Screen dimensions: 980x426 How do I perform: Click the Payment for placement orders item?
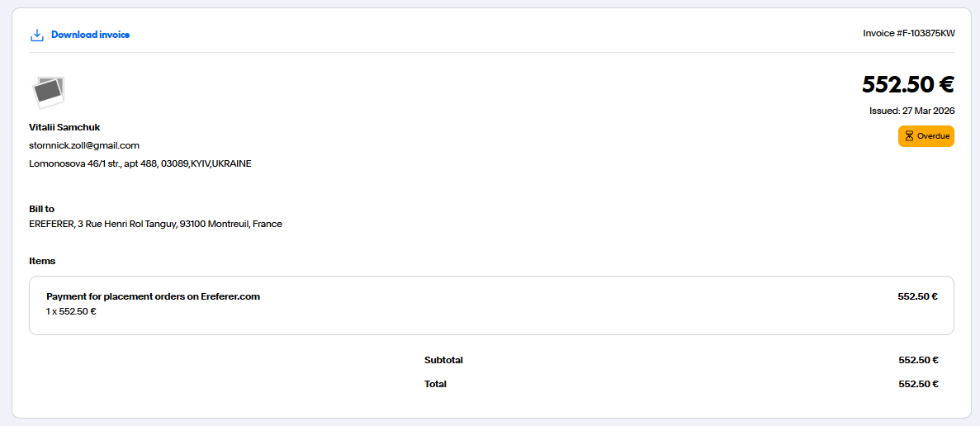pyautogui.click(x=153, y=296)
